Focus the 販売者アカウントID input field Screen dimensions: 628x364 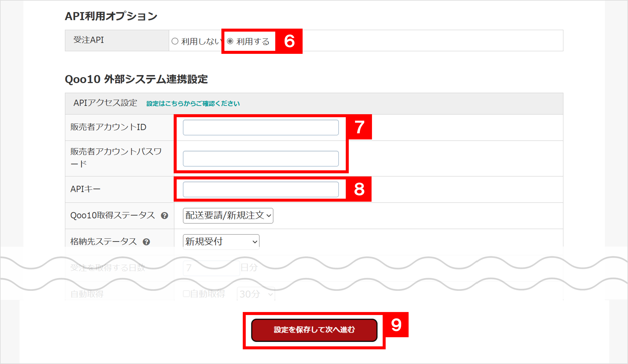[x=260, y=128]
